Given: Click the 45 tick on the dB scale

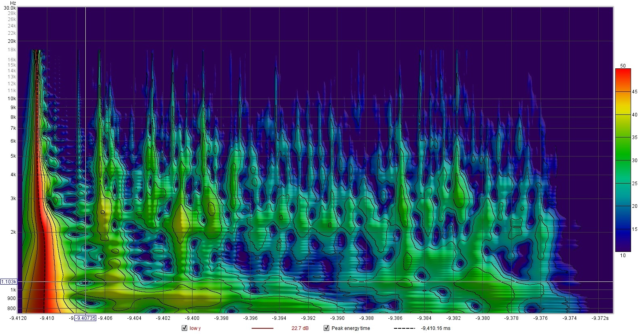Looking at the screenshot, I should [635, 92].
